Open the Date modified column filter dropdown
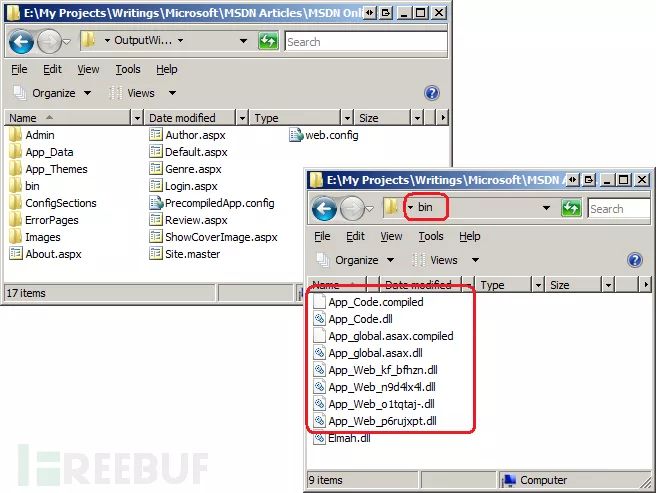 (242, 118)
